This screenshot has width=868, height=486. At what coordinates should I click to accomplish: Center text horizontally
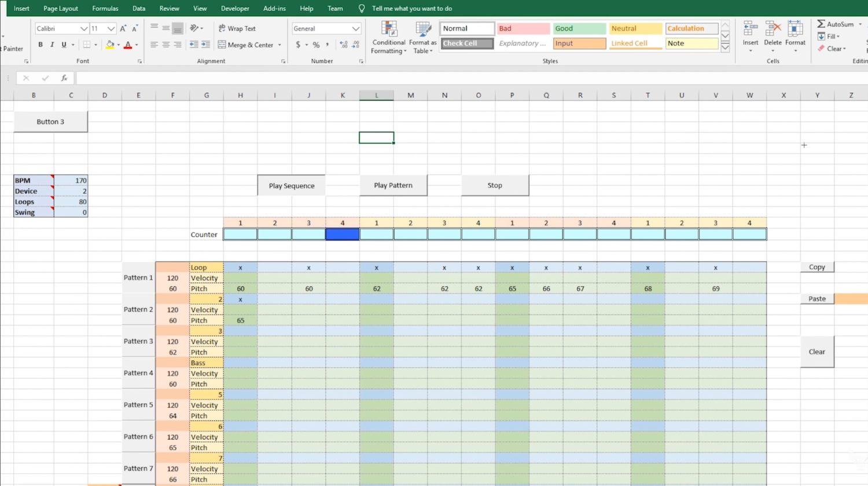pyautogui.click(x=166, y=45)
